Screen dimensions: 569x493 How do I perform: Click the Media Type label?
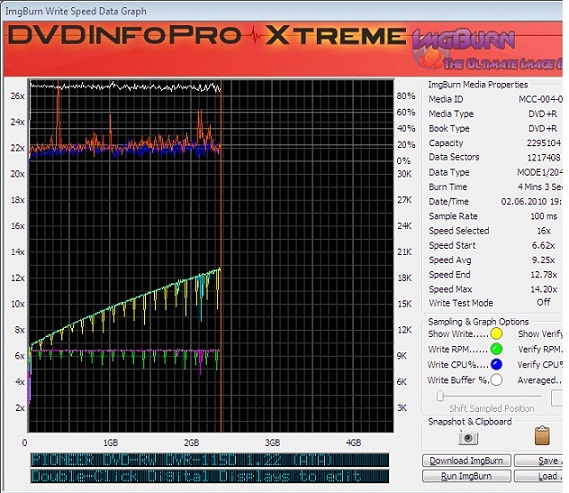(451, 114)
